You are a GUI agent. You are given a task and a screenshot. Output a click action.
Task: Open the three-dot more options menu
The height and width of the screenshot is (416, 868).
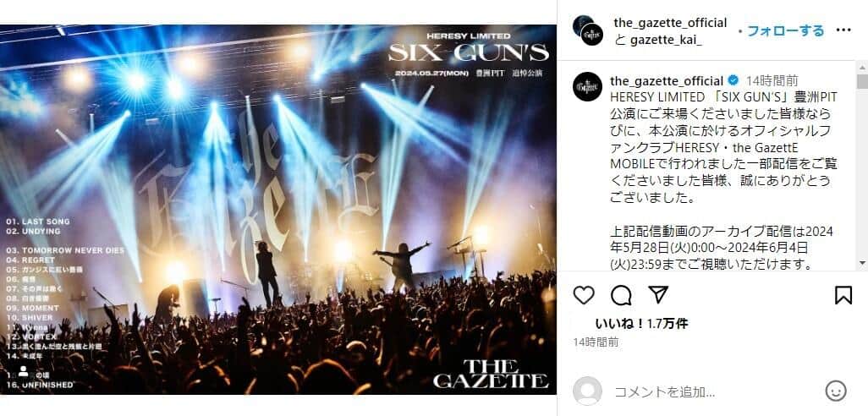click(x=843, y=30)
